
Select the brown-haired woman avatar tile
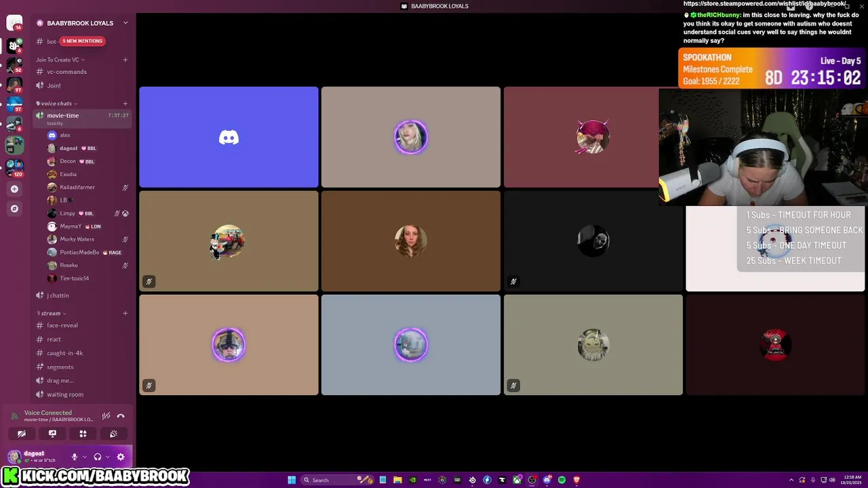tap(411, 241)
